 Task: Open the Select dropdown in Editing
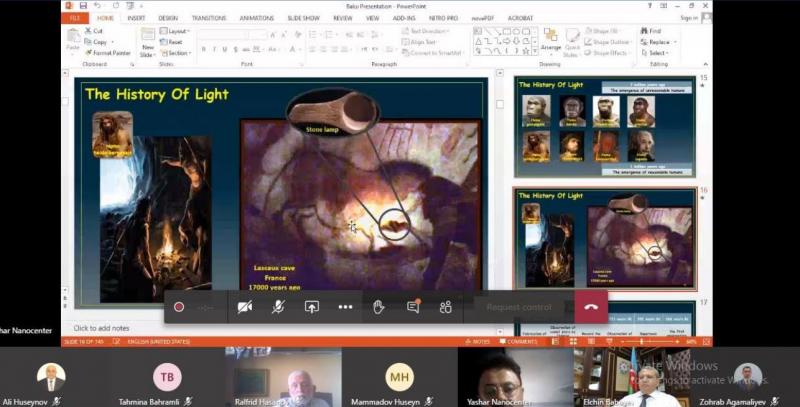(x=655, y=53)
